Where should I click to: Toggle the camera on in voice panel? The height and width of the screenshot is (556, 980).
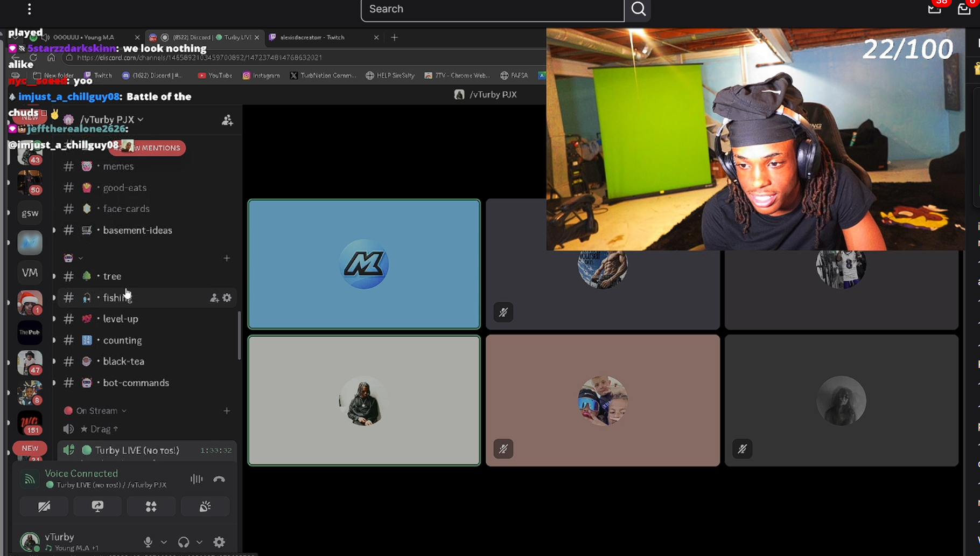[44, 506]
